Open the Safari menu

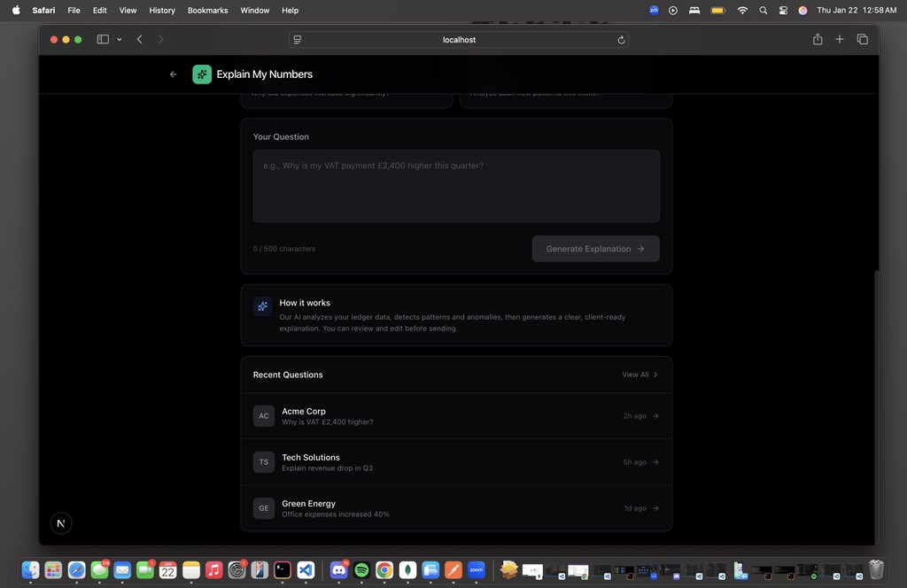[x=44, y=11]
